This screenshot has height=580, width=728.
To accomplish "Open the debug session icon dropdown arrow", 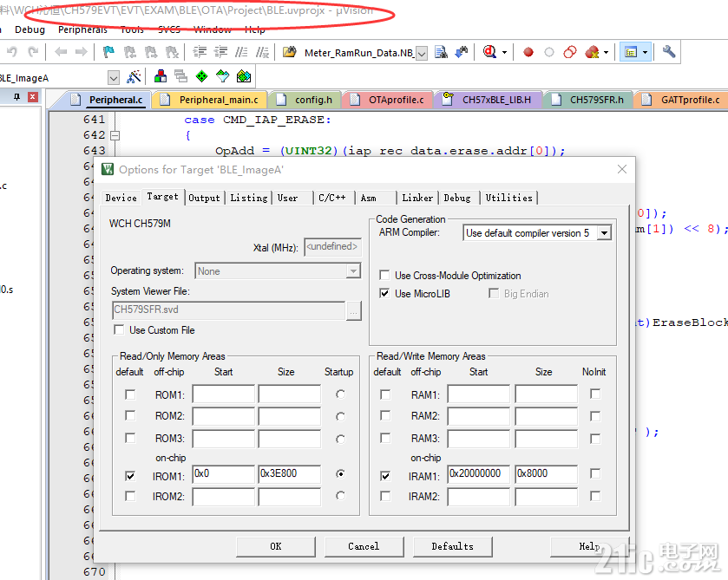I will coord(505,52).
